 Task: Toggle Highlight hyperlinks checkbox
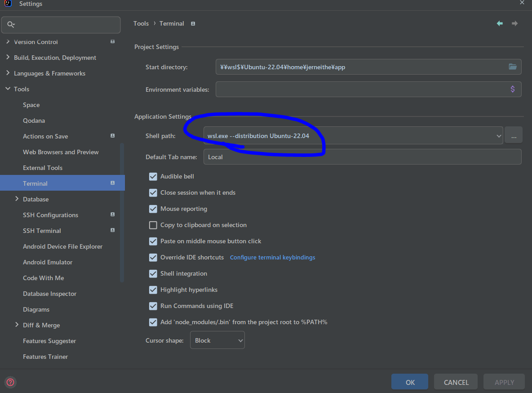tap(153, 290)
